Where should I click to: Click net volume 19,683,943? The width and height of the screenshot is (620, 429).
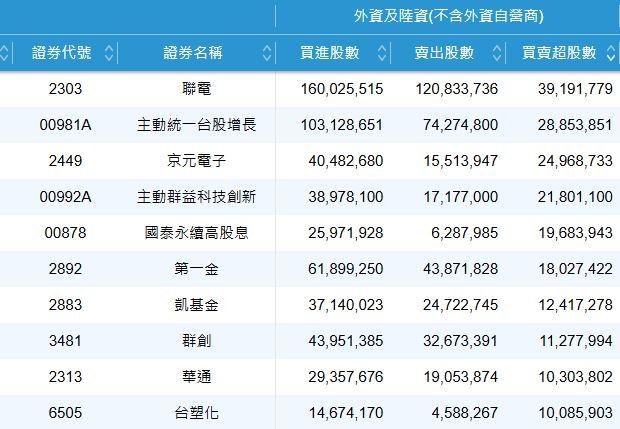pyautogui.click(x=575, y=233)
